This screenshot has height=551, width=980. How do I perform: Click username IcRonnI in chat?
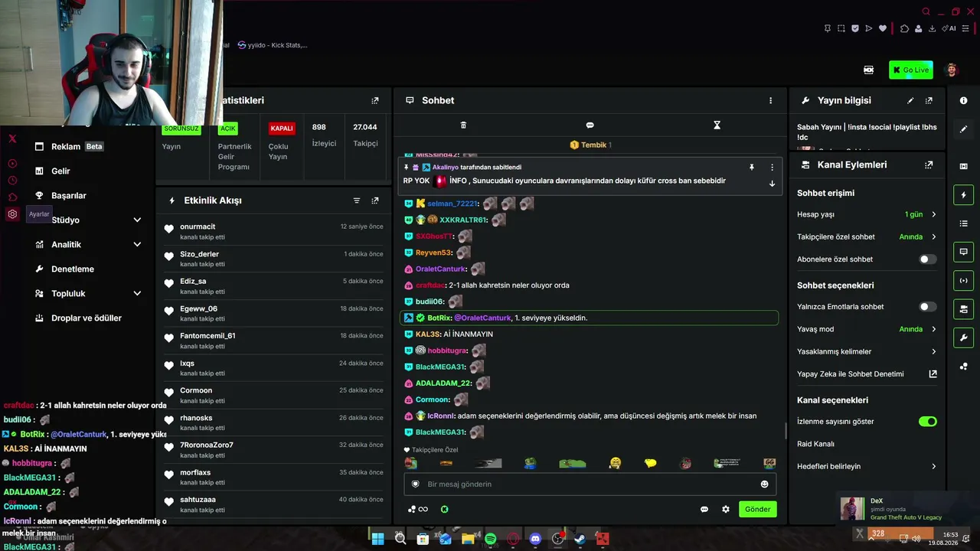point(439,416)
